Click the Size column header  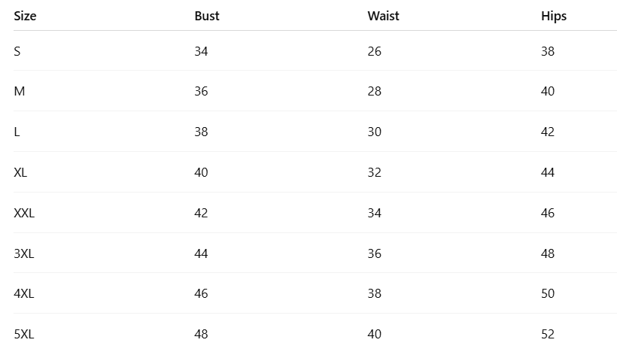pyautogui.click(x=25, y=16)
